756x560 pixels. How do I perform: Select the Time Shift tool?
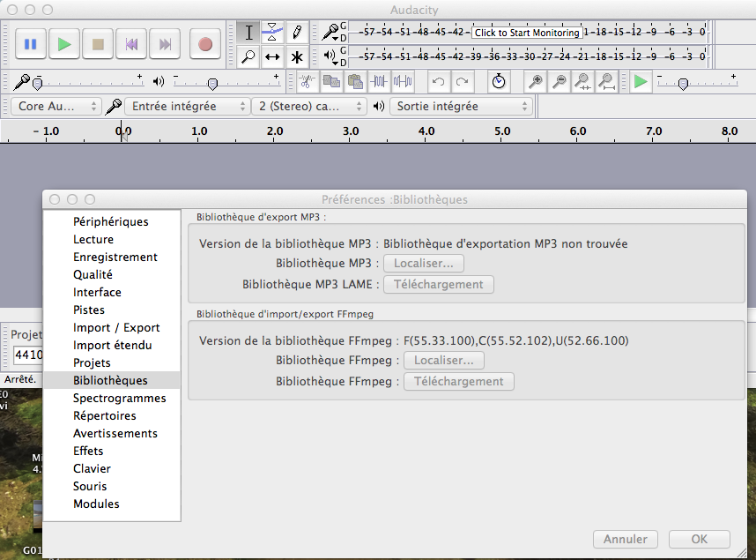point(272,57)
